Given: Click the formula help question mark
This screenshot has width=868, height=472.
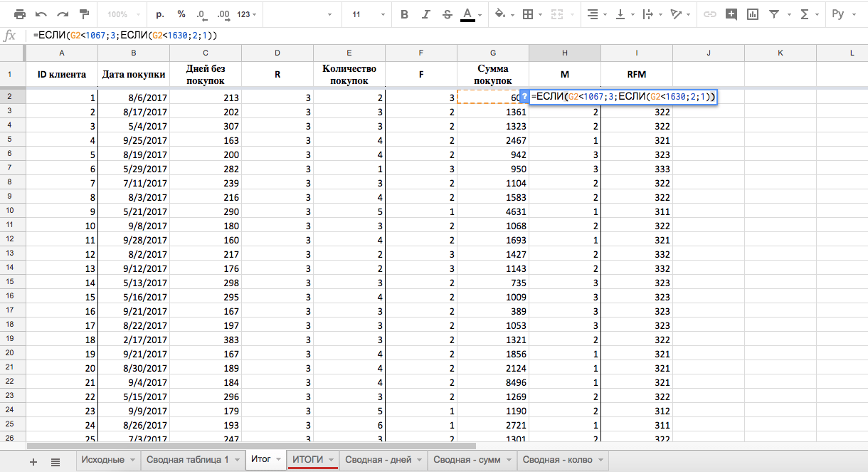Looking at the screenshot, I should [524, 97].
